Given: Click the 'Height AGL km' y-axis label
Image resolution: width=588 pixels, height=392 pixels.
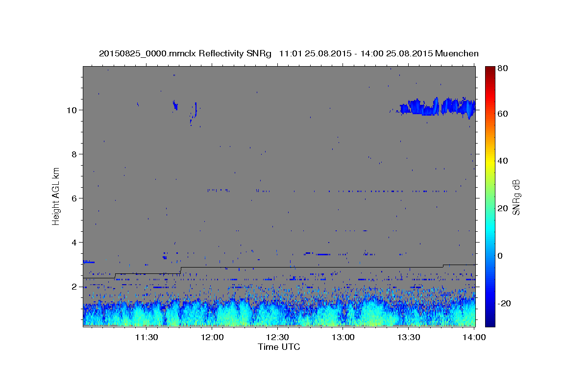Looking at the screenshot, I should [56, 196].
